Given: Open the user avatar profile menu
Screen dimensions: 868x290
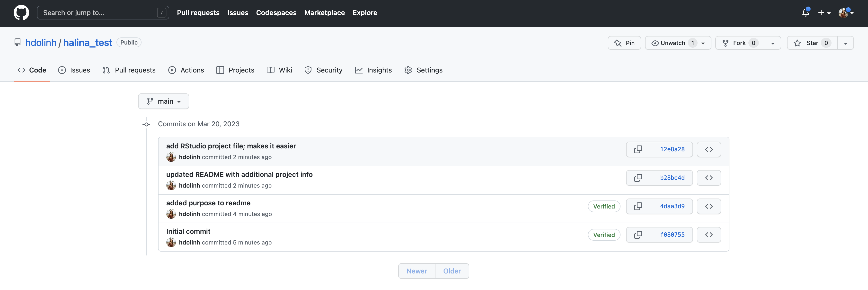Looking at the screenshot, I should pos(846,13).
